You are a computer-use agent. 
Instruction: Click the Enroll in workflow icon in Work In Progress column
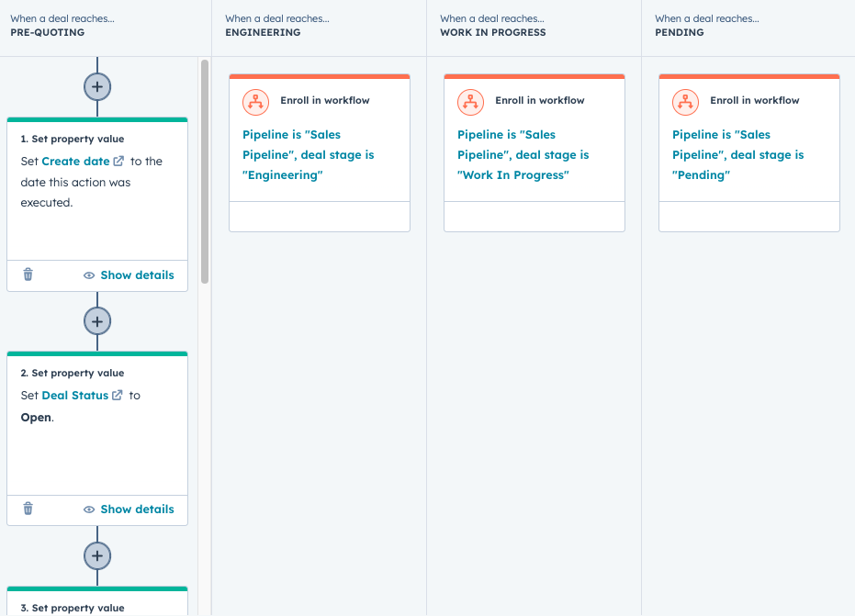[470, 102]
